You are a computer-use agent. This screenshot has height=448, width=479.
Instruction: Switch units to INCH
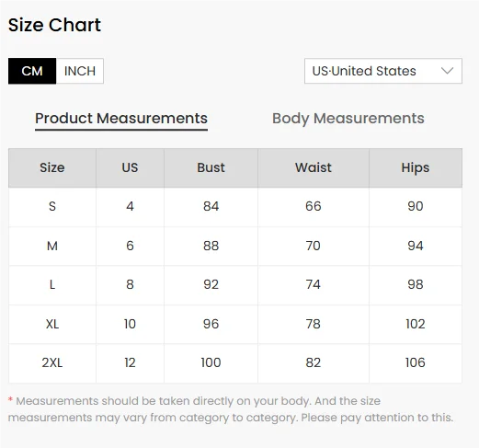[x=80, y=71]
